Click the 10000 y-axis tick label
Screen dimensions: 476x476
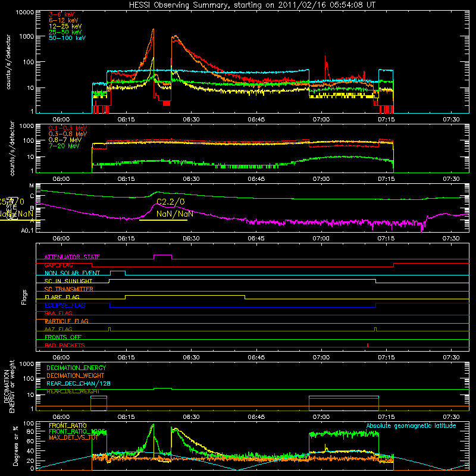[25, 12]
